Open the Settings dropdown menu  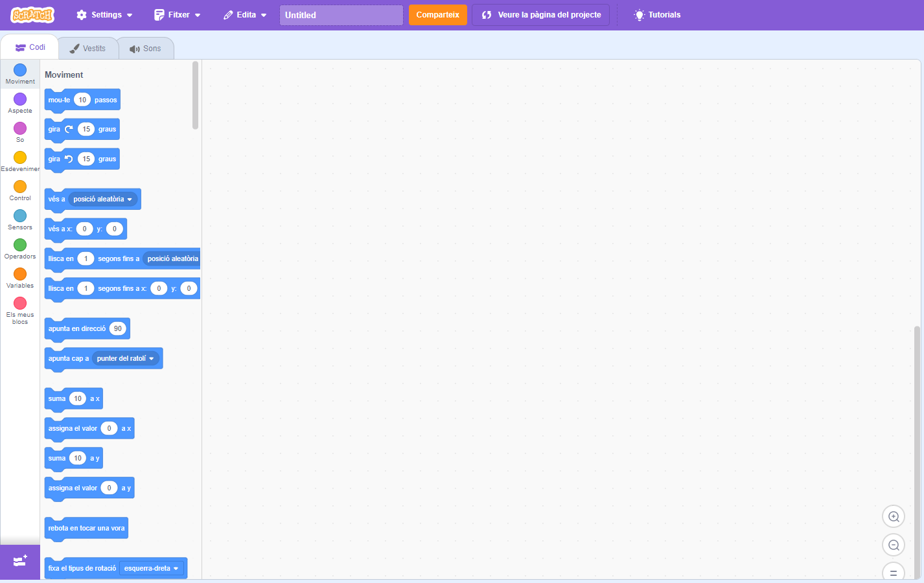(x=104, y=15)
